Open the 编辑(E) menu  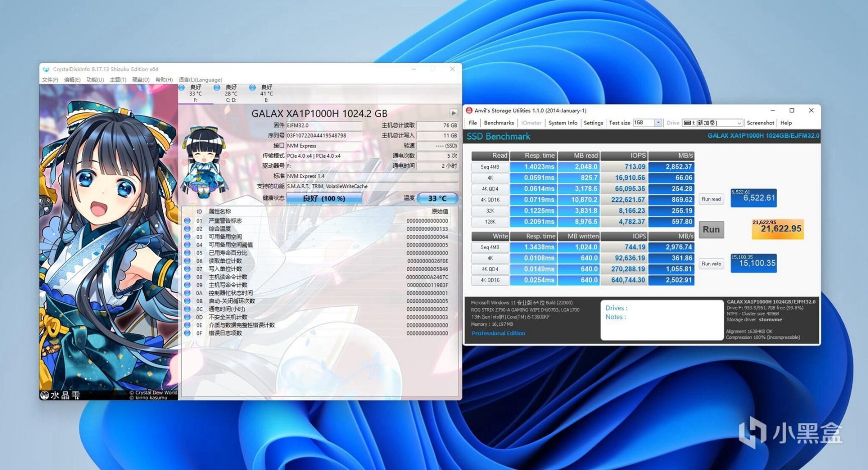72,80
